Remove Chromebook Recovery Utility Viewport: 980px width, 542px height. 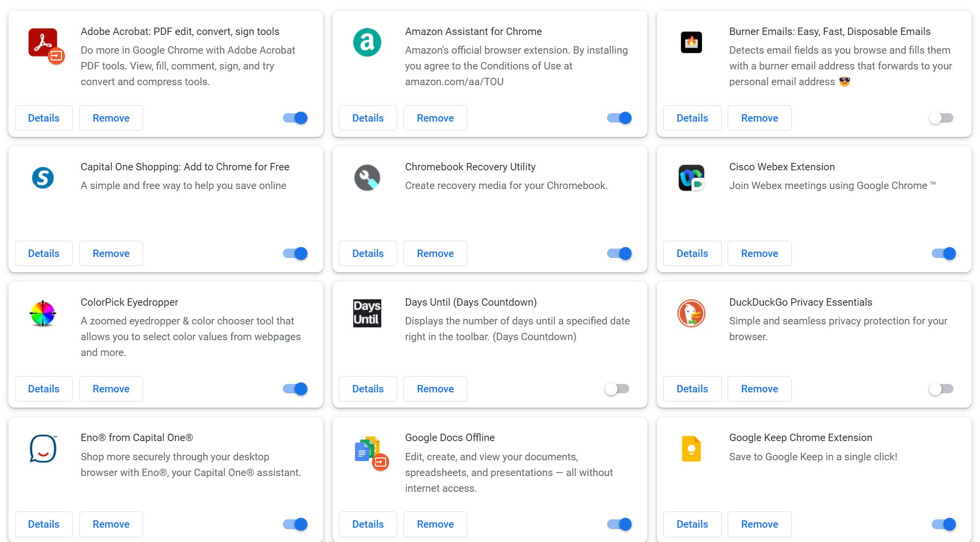coord(435,253)
